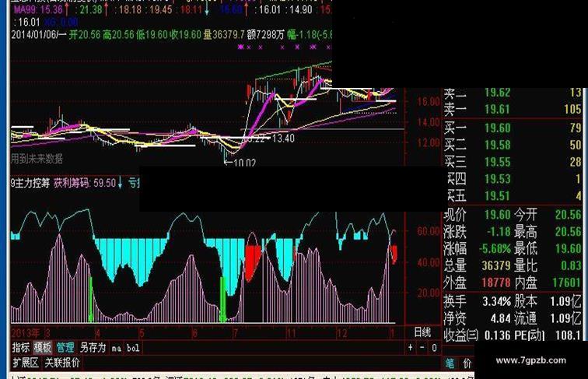588x379 pixels.
Task: Click the 买四 19.53 bid row
Action: click(x=513, y=179)
